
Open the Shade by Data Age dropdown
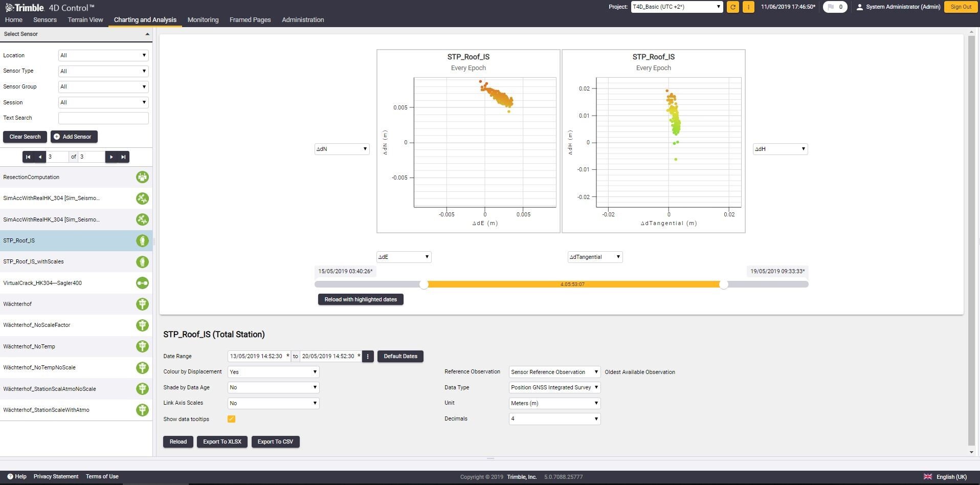pyautogui.click(x=273, y=387)
